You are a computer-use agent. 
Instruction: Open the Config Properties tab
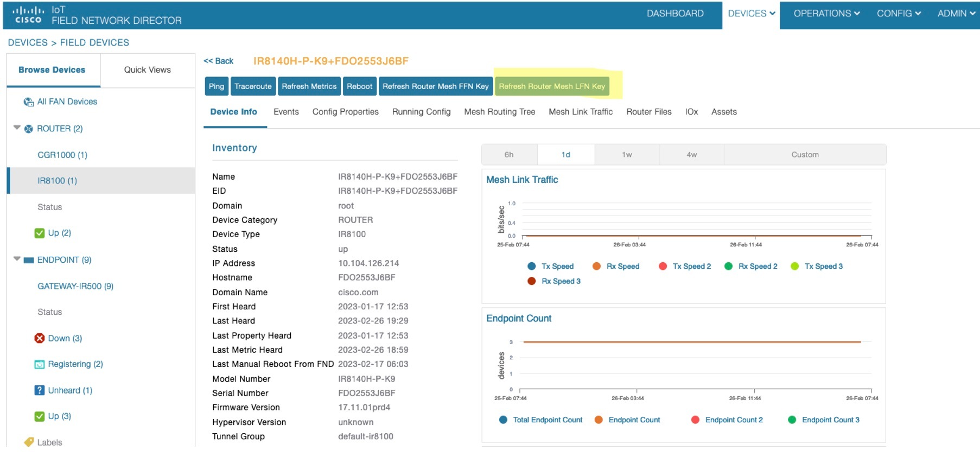346,112
